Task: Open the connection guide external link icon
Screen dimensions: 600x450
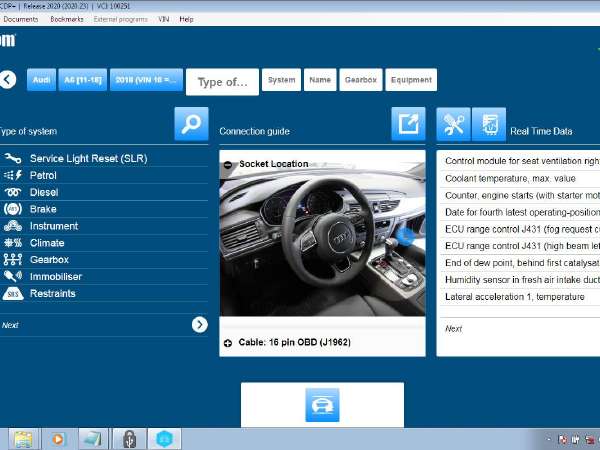Action: (x=408, y=124)
